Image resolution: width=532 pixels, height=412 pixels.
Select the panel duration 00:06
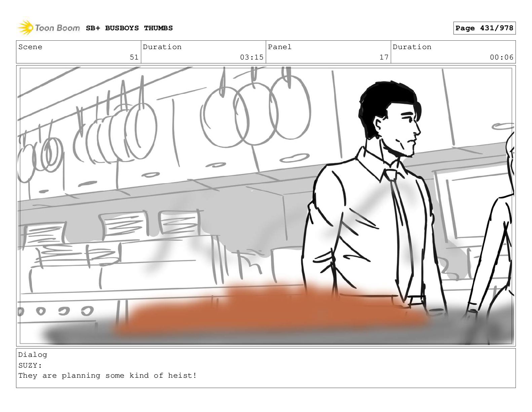(x=501, y=57)
